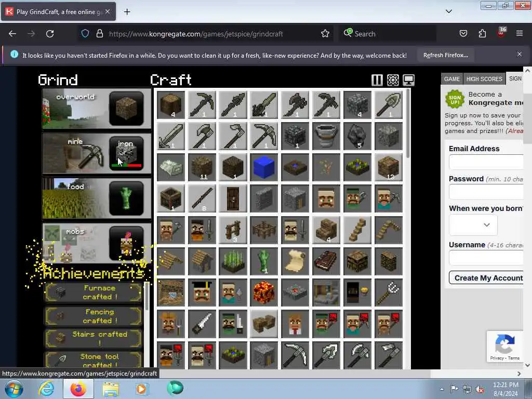The image size is (532, 399).
Task: Select the stone sword item
Action: point(171,136)
